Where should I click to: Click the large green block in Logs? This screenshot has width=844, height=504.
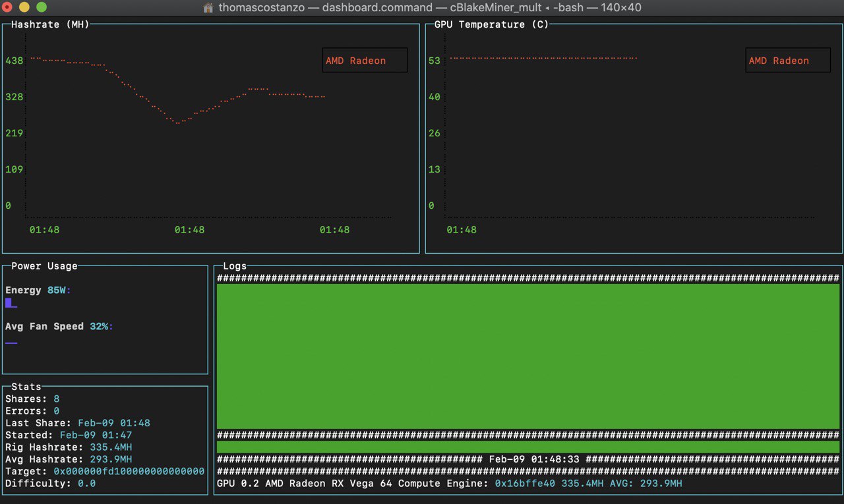pyautogui.click(x=527, y=356)
